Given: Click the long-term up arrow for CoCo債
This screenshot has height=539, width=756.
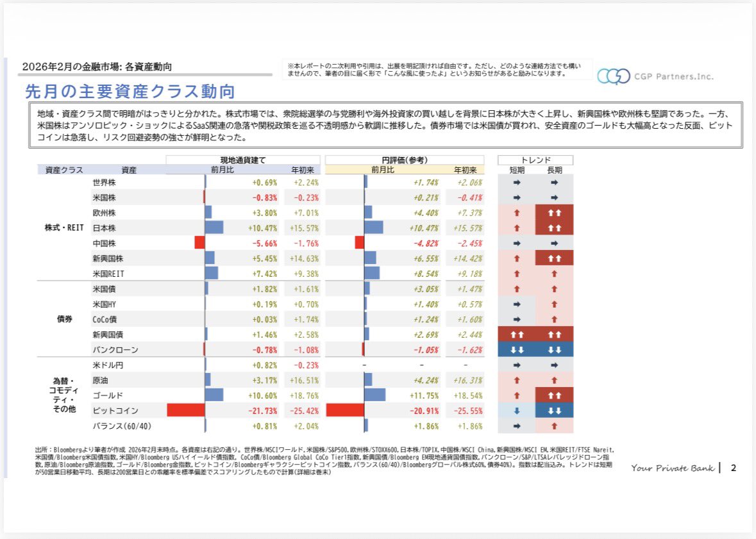Looking at the screenshot, I should click(x=554, y=319).
